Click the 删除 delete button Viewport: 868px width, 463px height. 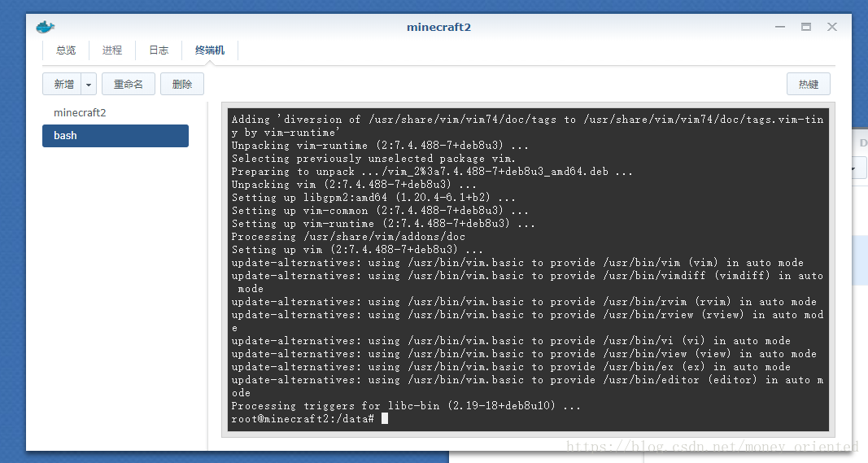[182, 84]
